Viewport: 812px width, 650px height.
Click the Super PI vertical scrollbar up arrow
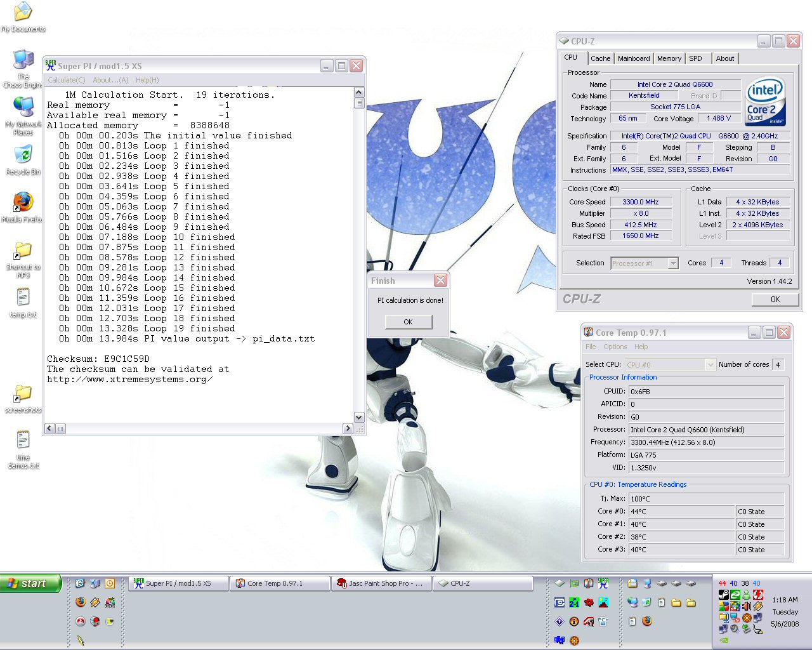tap(359, 92)
